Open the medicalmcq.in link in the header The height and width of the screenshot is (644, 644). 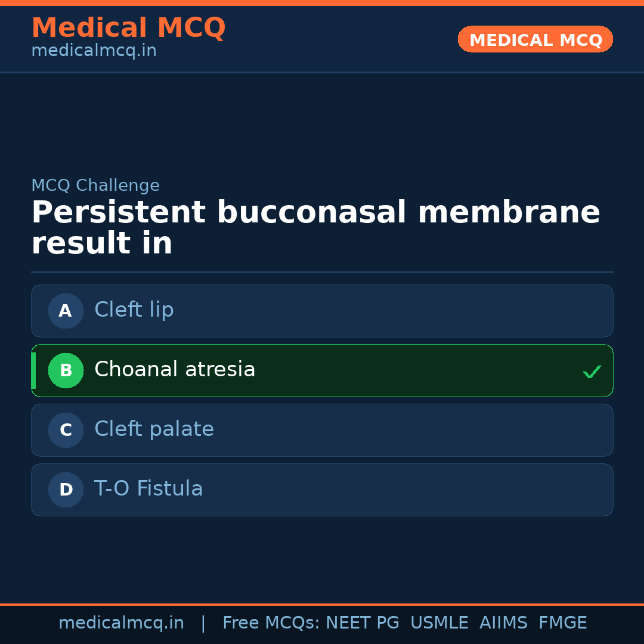pyautogui.click(x=94, y=50)
